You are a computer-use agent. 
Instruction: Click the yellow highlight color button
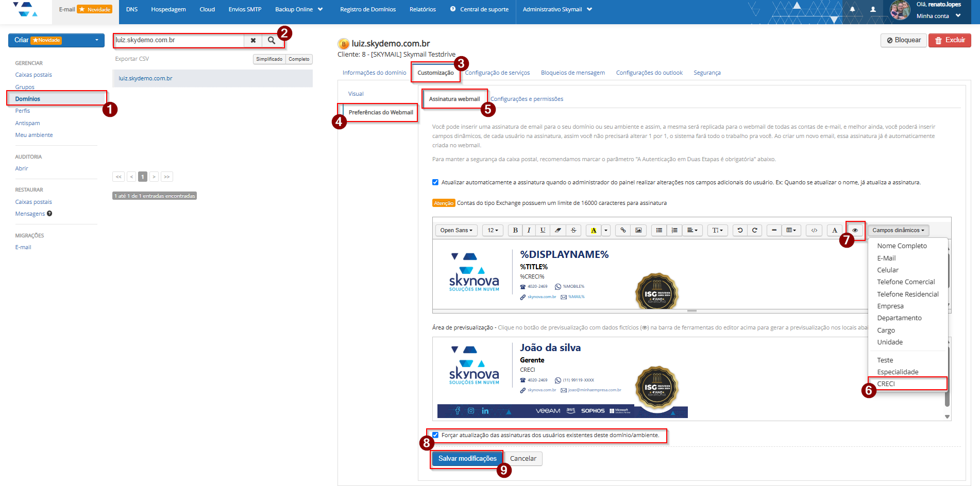(594, 230)
